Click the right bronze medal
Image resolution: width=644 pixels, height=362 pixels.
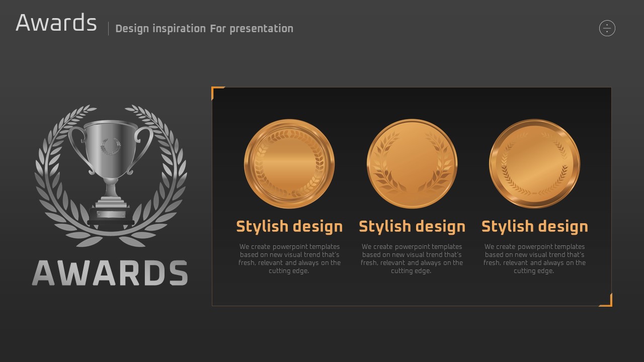(x=534, y=163)
